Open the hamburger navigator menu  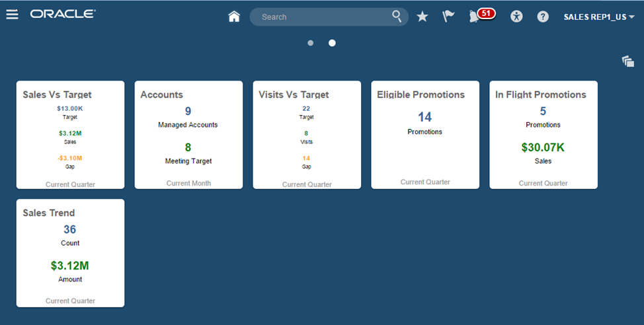[x=12, y=15]
